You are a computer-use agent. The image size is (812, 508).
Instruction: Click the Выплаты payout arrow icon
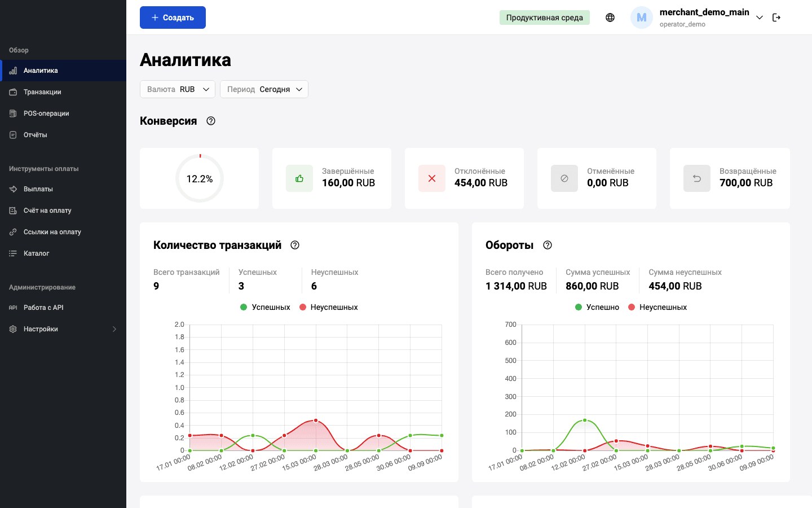tap(13, 189)
